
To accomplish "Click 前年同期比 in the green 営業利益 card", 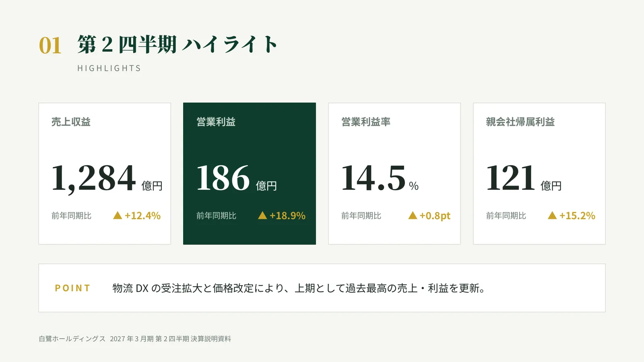I will [216, 216].
